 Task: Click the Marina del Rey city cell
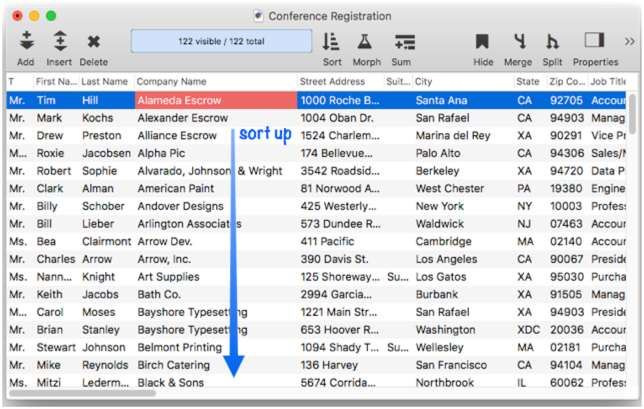(x=453, y=136)
